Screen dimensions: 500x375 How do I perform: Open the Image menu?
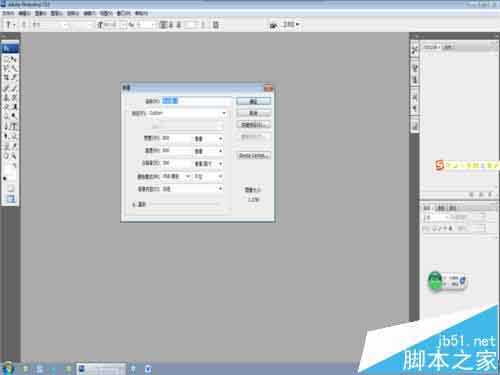41,13
